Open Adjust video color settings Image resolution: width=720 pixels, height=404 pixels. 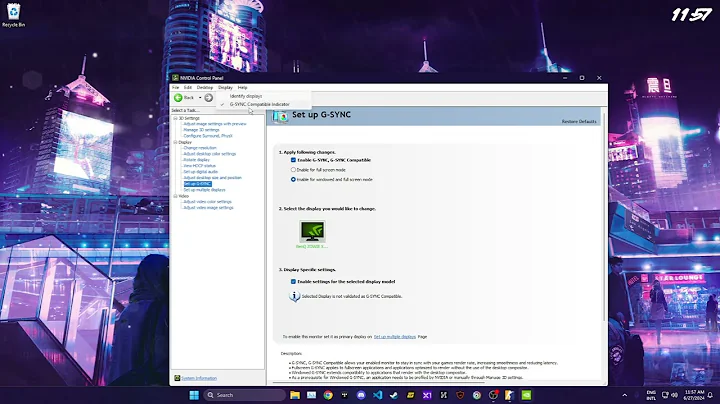point(208,202)
